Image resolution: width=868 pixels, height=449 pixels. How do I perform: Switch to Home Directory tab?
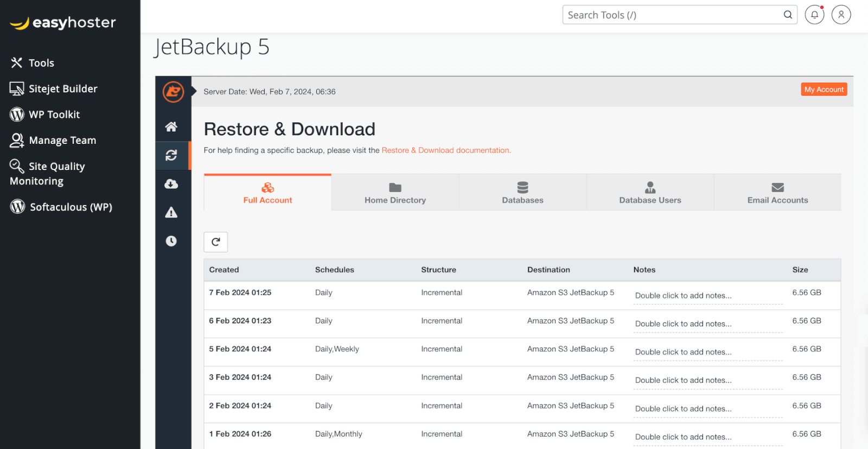click(395, 193)
